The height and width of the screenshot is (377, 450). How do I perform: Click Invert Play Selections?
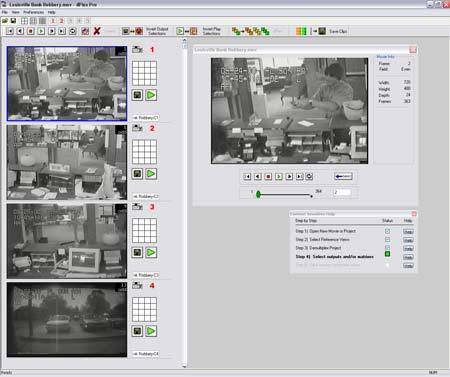(212, 31)
